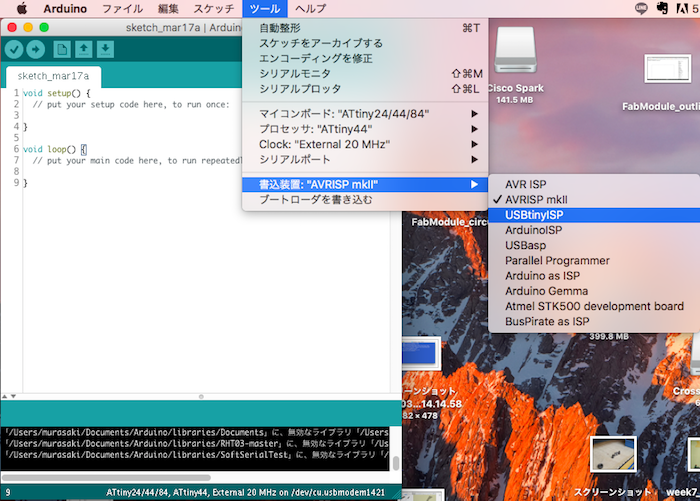Click the LINE icon in the menu bar
700x501 pixels.
pos(641,8)
